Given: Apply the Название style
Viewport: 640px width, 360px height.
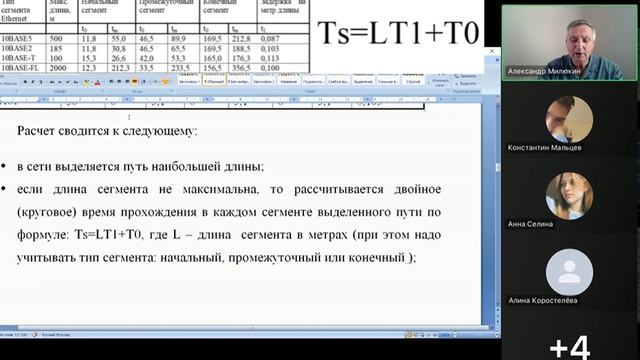Looking at the screenshot, I should pyautogui.click(x=289, y=80).
